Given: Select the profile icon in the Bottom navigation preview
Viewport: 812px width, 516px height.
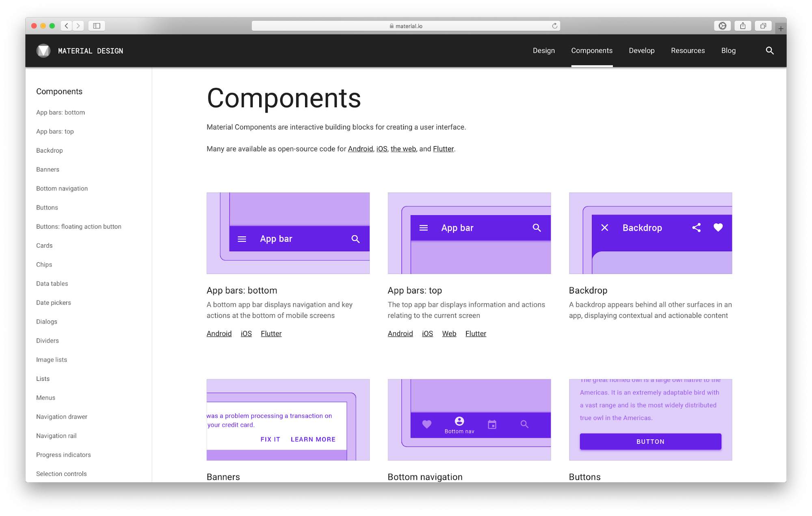Looking at the screenshot, I should (x=459, y=422).
